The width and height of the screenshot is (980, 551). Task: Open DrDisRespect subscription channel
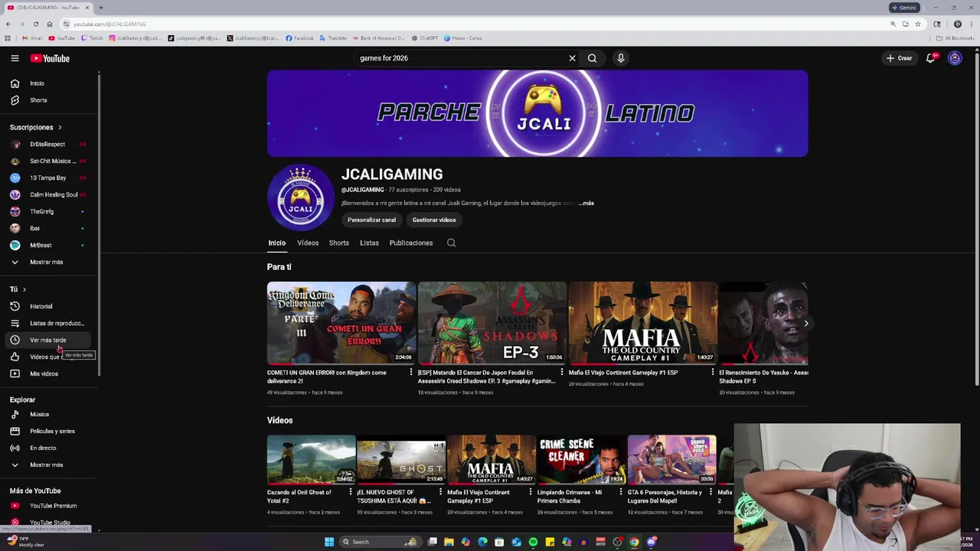coord(49,144)
